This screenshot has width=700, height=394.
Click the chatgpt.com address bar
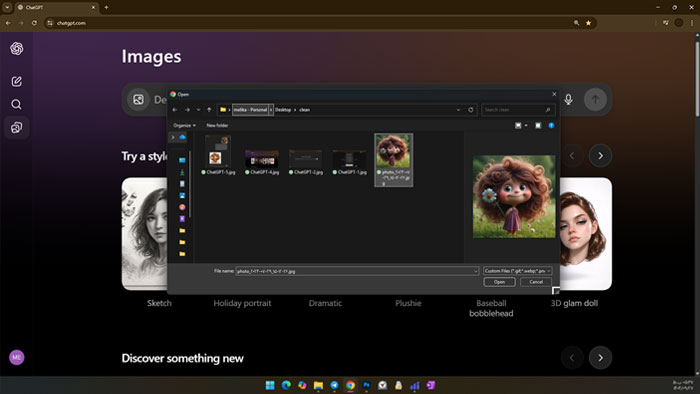(x=312, y=23)
